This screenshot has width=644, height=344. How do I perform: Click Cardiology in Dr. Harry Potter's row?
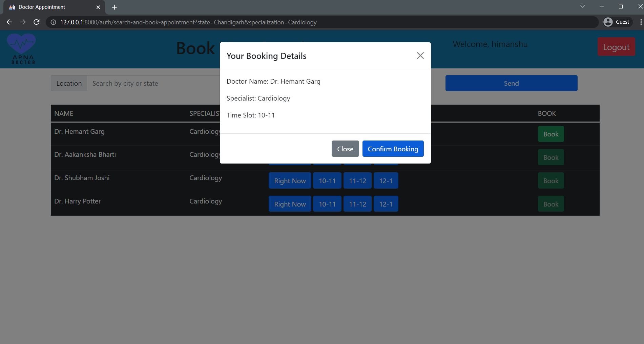tap(206, 201)
